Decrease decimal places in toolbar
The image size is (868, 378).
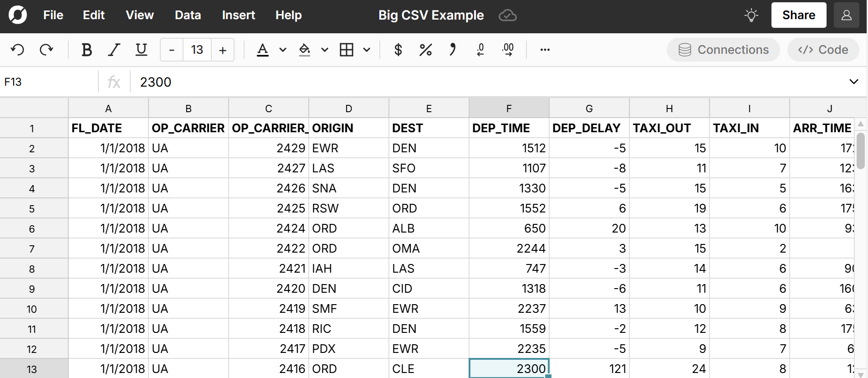(x=480, y=50)
